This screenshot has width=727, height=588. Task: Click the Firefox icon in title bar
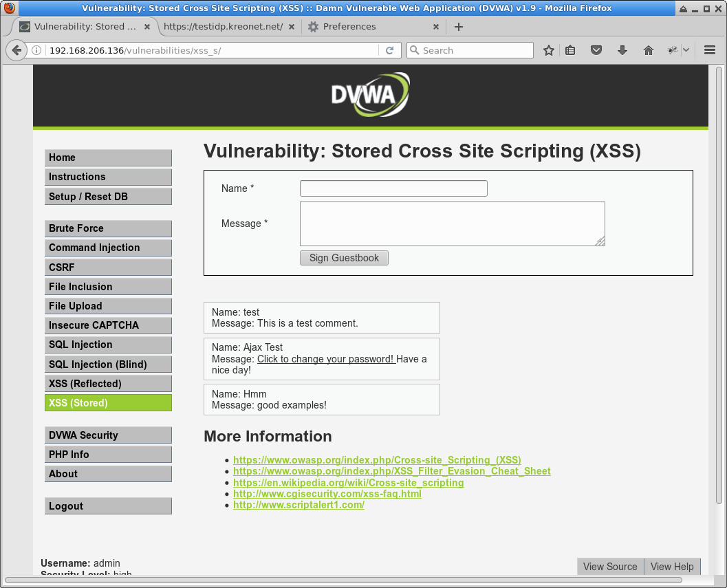(9, 8)
